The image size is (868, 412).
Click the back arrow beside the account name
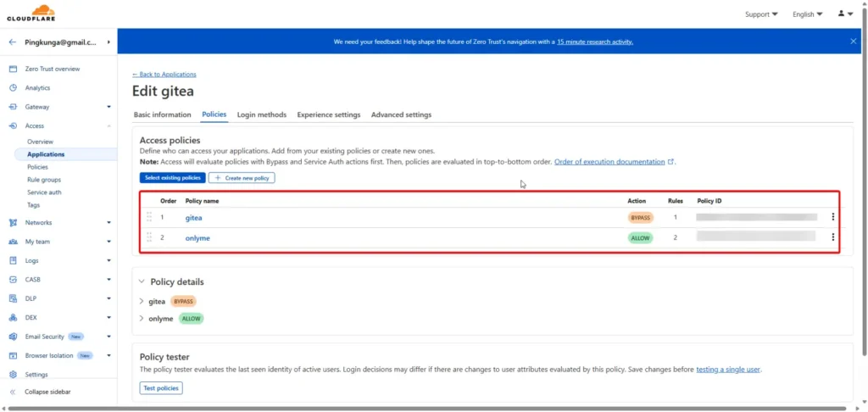13,42
